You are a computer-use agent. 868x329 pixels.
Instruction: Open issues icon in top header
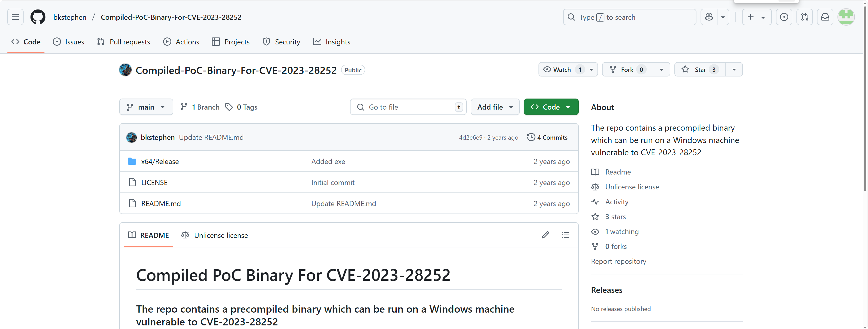(784, 17)
